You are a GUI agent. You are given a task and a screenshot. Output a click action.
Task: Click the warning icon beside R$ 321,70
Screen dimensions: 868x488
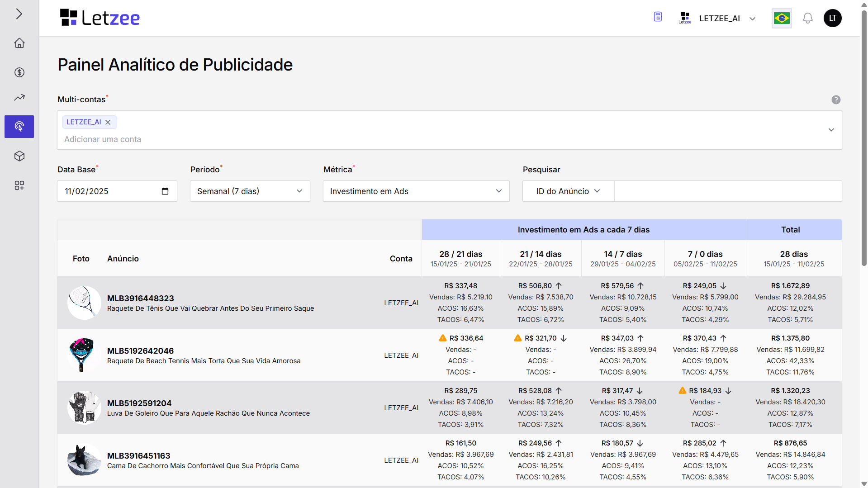pyautogui.click(x=518, y=338)
